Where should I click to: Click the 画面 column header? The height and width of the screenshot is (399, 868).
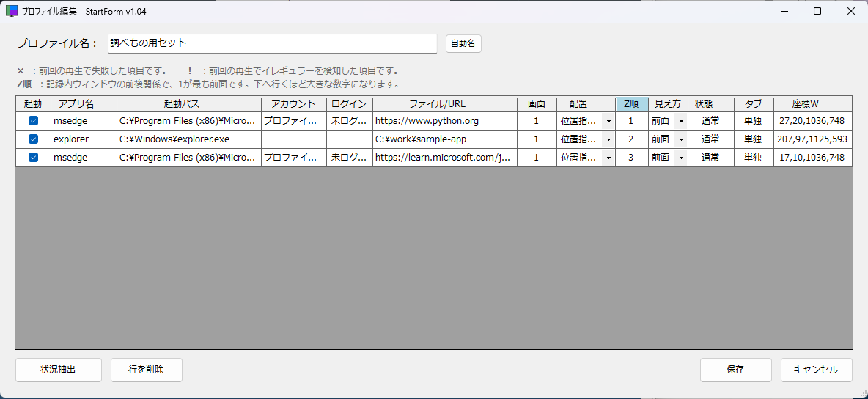[x=537, y=103]
